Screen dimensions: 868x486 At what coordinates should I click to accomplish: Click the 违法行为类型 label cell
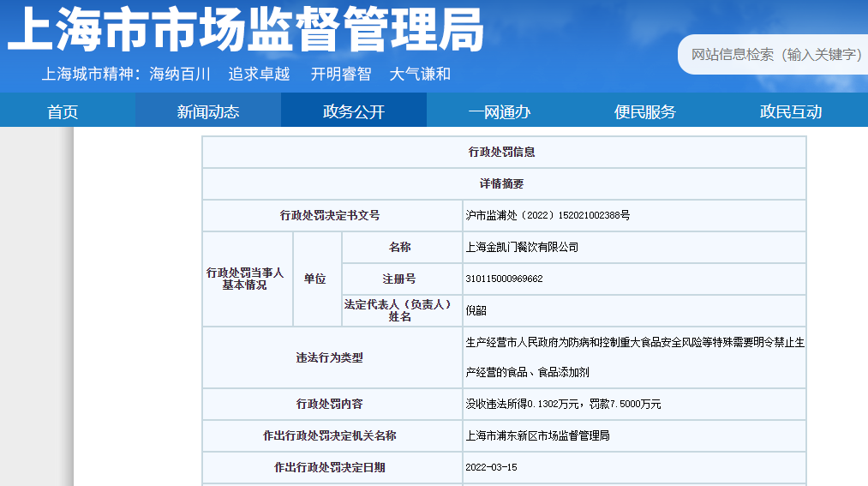point(332,357)
